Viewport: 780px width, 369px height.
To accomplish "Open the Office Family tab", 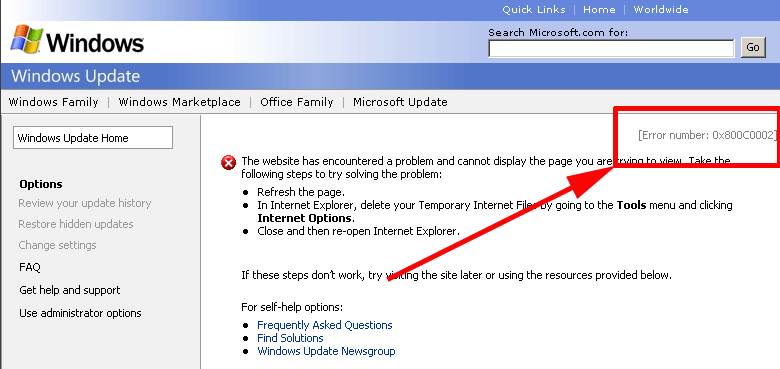I will (x=296, y=102).
